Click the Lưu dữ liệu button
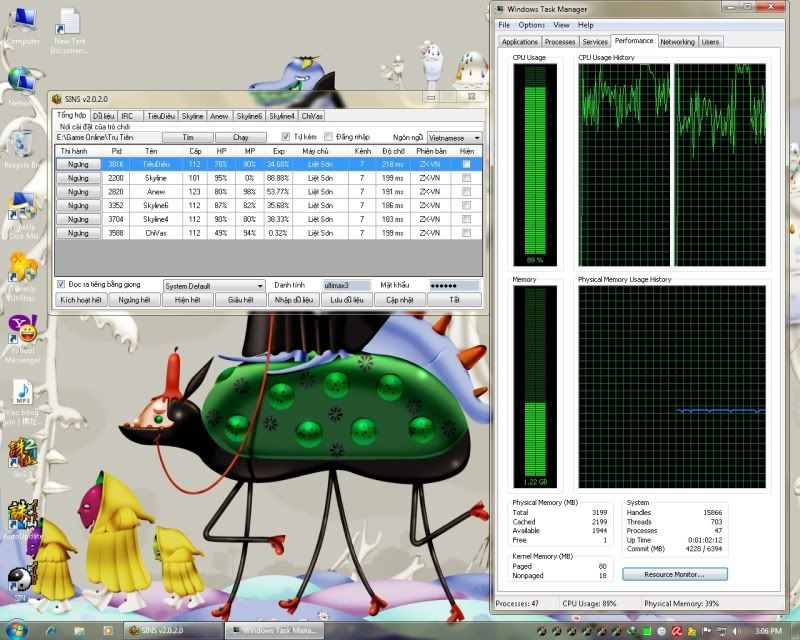Viewport: 800px width, 640px height. pyautogui.click(x=346, y=300)
